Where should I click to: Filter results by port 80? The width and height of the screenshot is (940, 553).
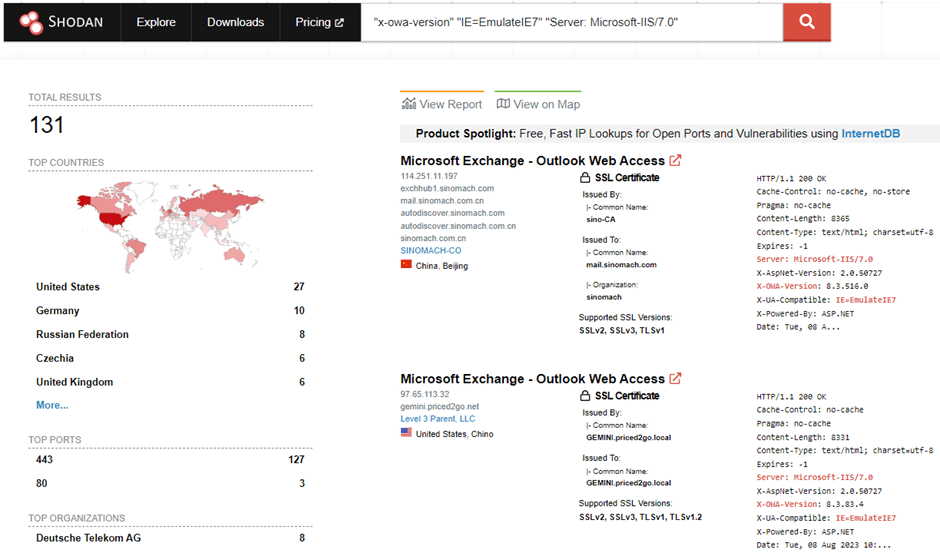[170, 483]
